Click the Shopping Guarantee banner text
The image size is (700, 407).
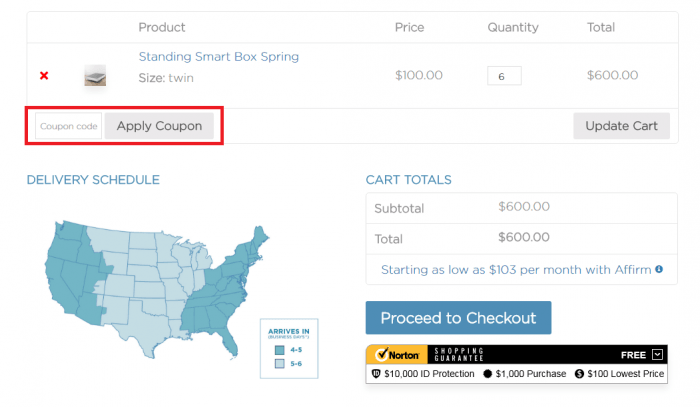coord(457,354)
